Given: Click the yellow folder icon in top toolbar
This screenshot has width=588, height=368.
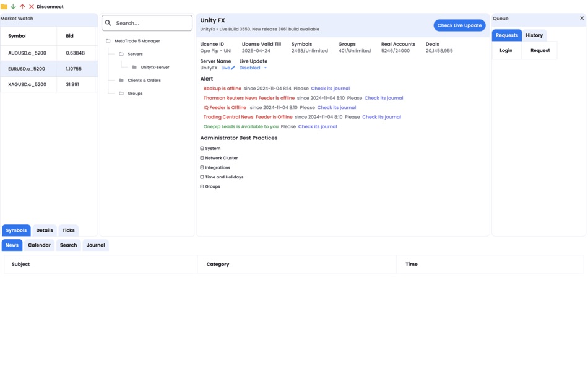Looking at the screenshot, I should (4, 6).
